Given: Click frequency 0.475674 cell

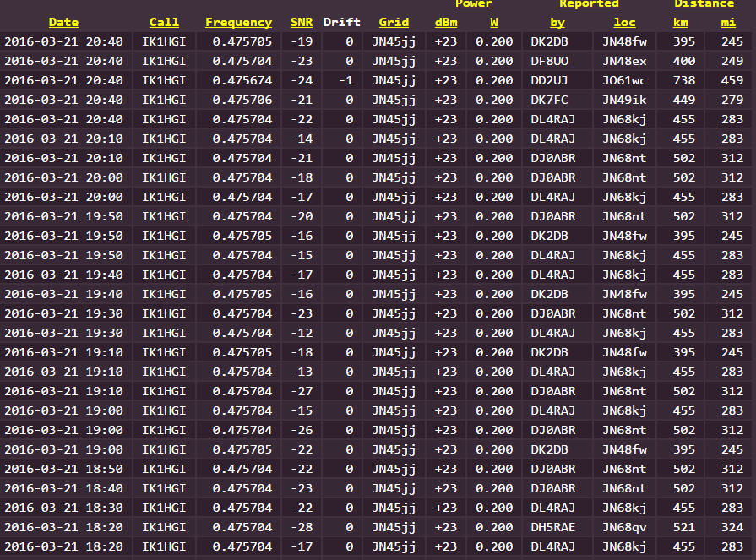Looking at the screenshot, I should pos(239,80).
